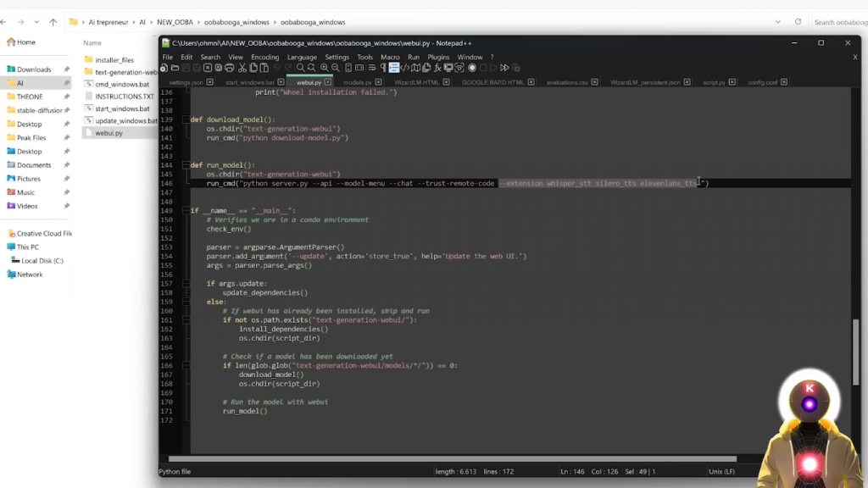This screenshot has width=868, height=488.
Task: Click the Run Macro Multiple Times icon
Action: (x=505, y=68)
